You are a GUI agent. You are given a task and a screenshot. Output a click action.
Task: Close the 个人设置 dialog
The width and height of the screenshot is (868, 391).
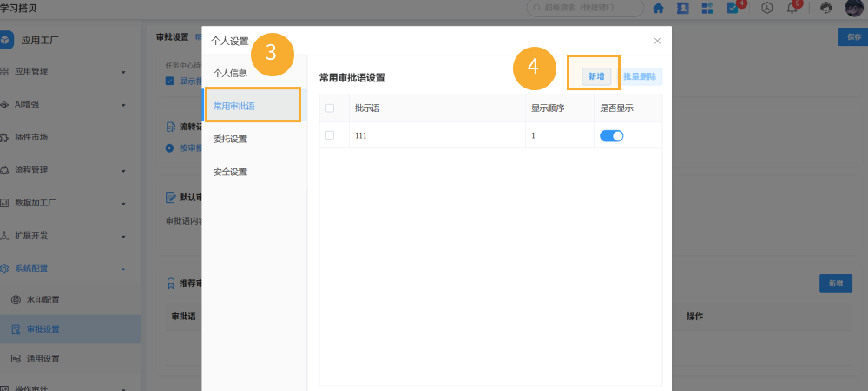tap(657, 41)
